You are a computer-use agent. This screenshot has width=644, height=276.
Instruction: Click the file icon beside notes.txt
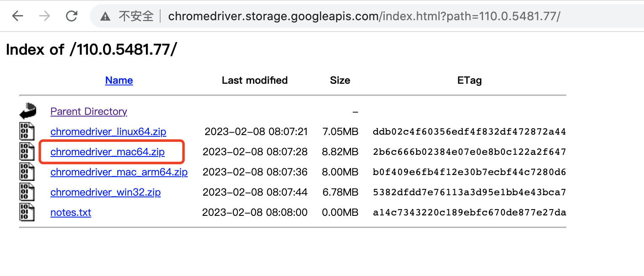[27, 212]
